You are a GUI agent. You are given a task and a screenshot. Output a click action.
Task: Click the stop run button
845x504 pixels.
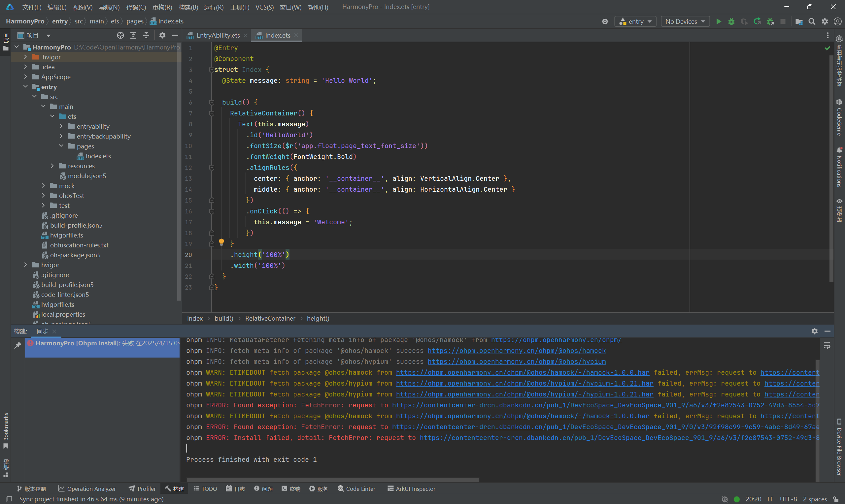783,21
